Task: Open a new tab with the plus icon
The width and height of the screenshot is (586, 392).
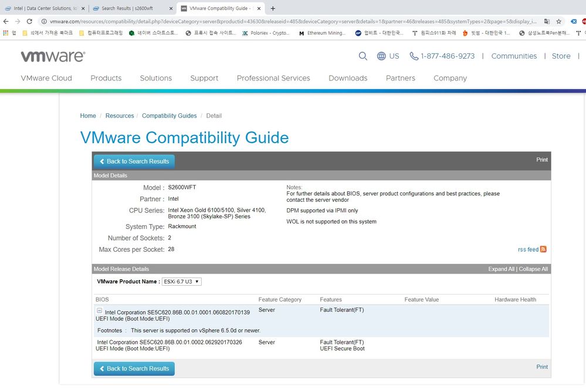Action: point(273,8)
